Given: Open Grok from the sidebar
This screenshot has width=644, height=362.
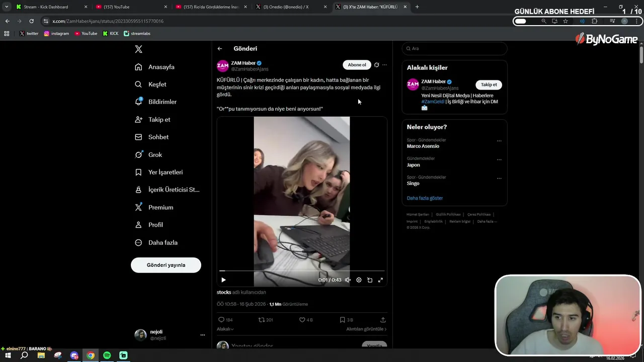Looking at the screenshot, I should 148,155.
